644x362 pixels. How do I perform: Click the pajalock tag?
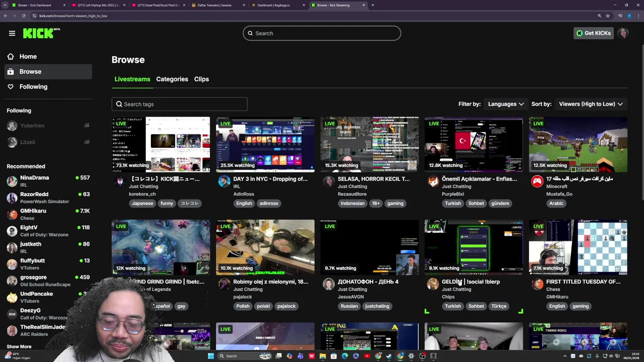tap(286, 306)
